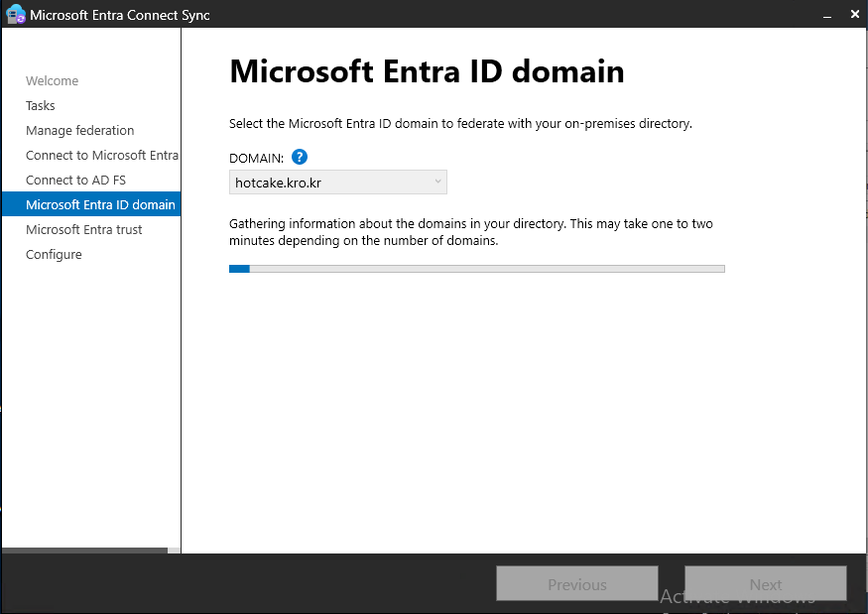The width and height of the screenshot is (868, 614).
Task: Minimize the Entra Connect Sync window
Action: click(x=827, y=15)
